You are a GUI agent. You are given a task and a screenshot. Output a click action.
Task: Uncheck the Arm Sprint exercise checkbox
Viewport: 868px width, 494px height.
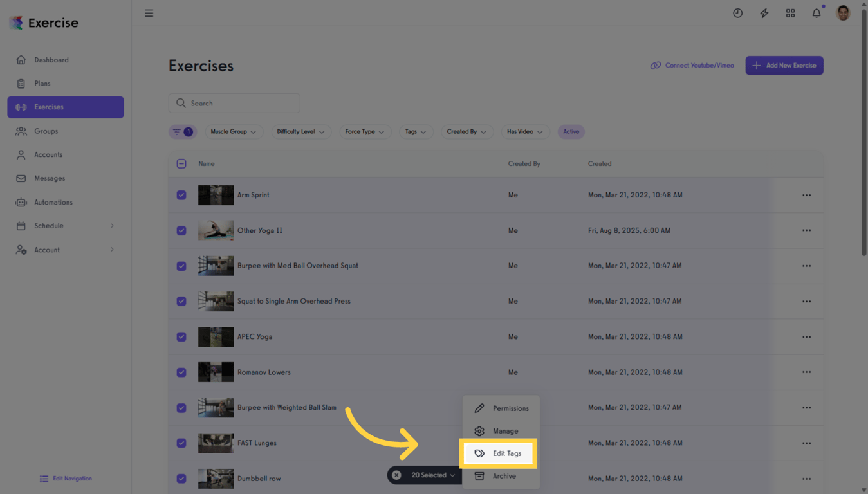point(181,195)
